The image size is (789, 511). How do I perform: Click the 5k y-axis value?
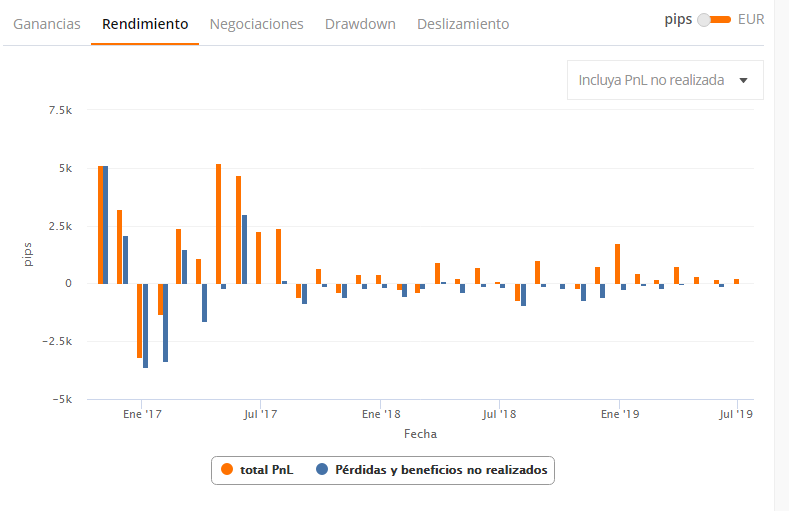click(65, 168)
